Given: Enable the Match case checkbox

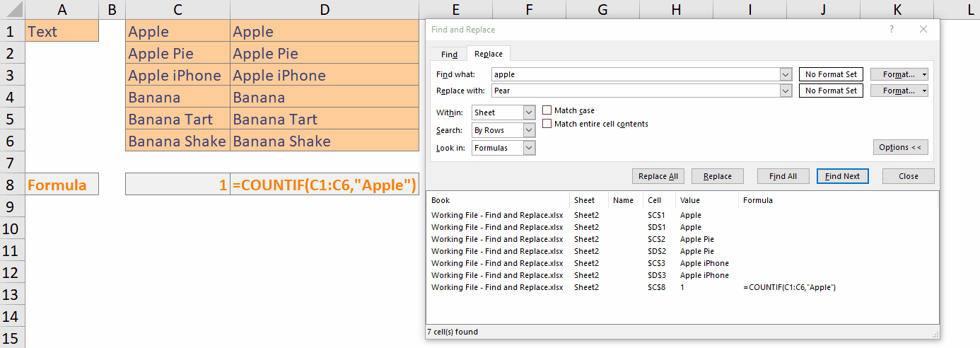Looking at the screenshot, I should [x=547, y=110].
